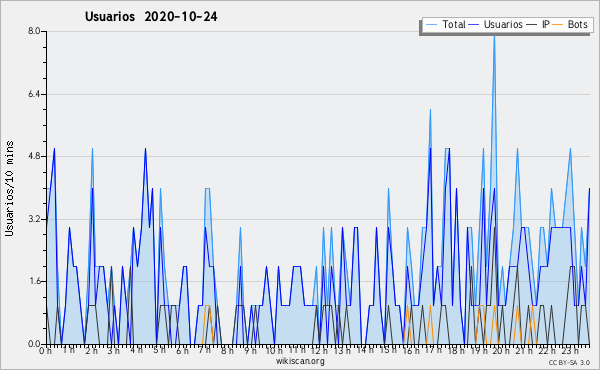The height and width of the screenshot is (370, 600).
Task: Click the 1.6 y-axis value
Action: click(x=34, y=281)
